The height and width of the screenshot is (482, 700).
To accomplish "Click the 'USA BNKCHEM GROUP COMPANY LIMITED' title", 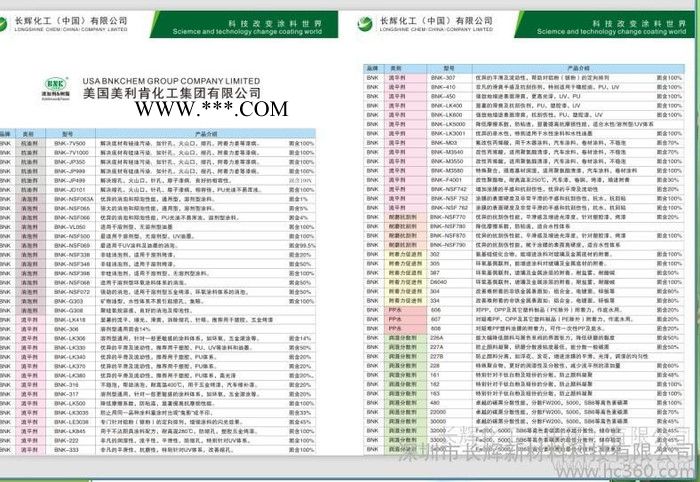I will coord(171,81).
